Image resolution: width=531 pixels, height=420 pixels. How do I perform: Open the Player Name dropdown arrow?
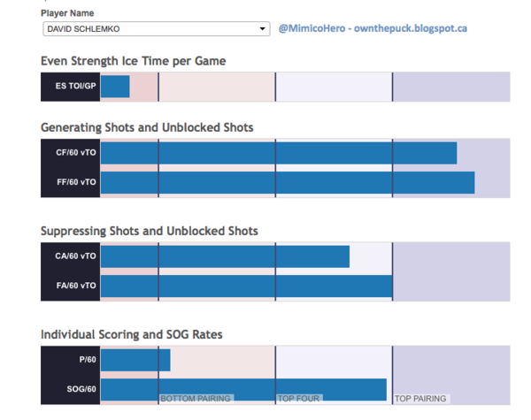pos(263,29)
